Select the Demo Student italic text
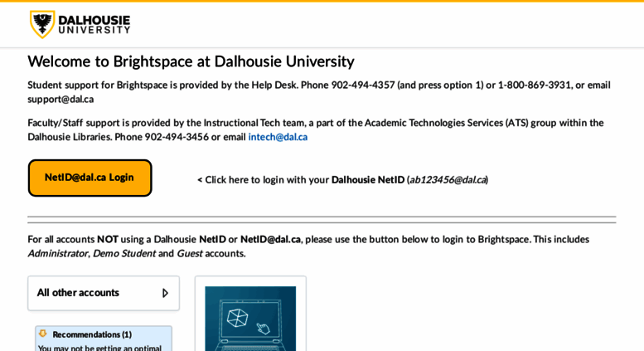Image resolution: width=644 pixels, height=351 pixels. (124, 254)
